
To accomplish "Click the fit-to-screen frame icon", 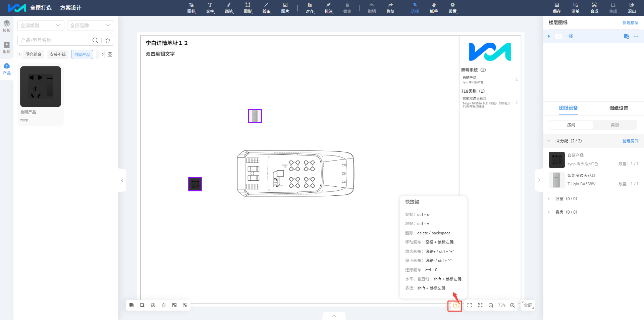I will [x=470, y=305].
